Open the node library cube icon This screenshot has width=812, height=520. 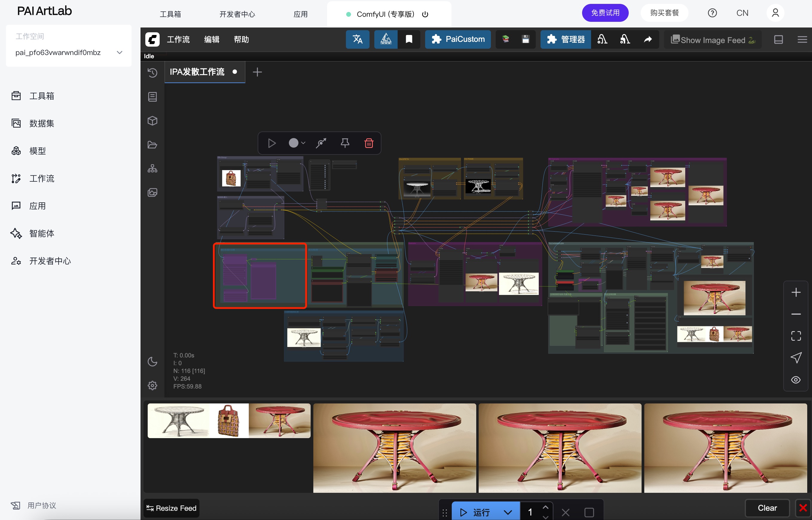152,121
